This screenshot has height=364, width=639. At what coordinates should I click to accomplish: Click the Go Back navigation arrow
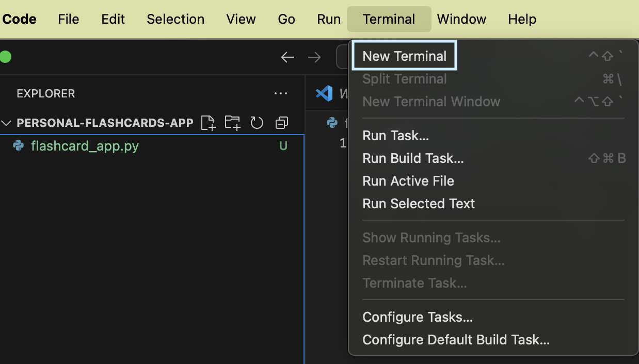pos(287,57)
